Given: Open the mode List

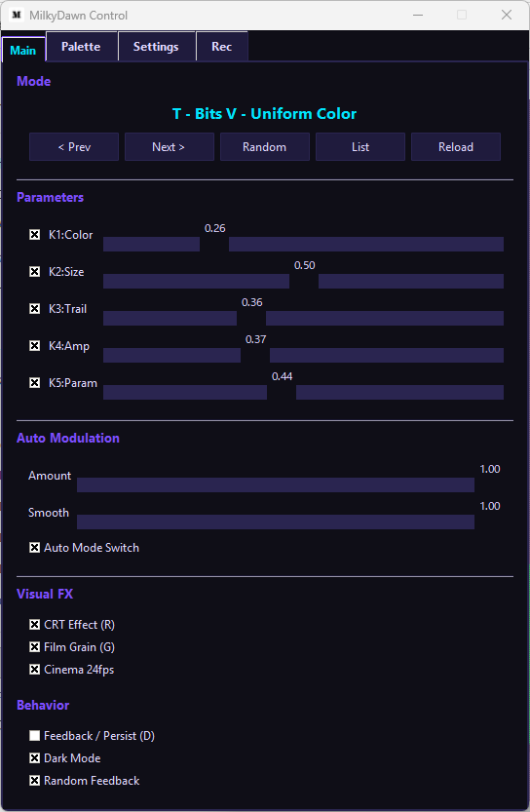Looking at the screenshot, I should coord(360,147).
